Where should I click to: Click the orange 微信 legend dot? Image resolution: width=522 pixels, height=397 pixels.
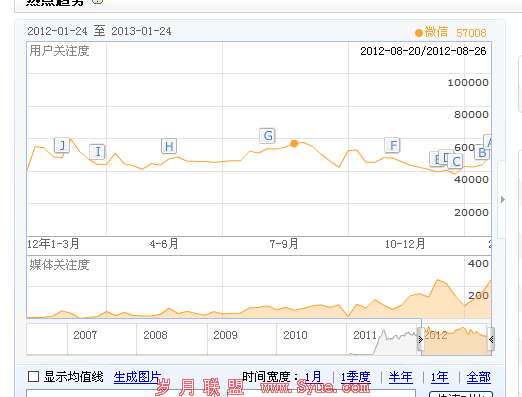coord(419,33)
